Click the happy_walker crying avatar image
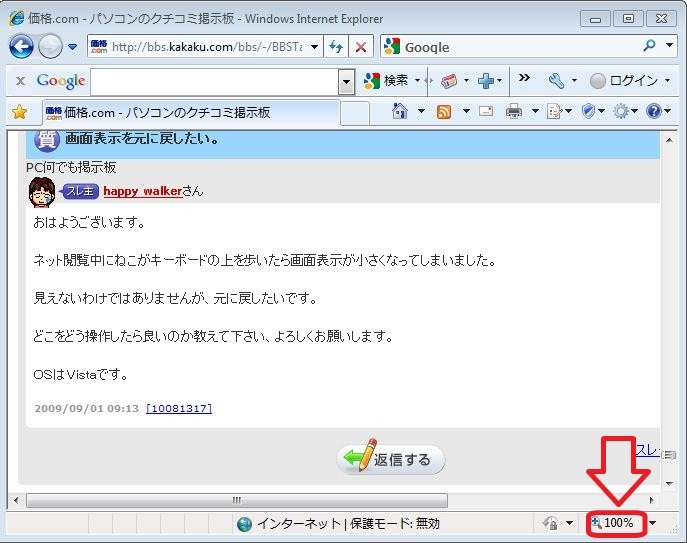Viewport: 687px width, 543px height. 42,192
